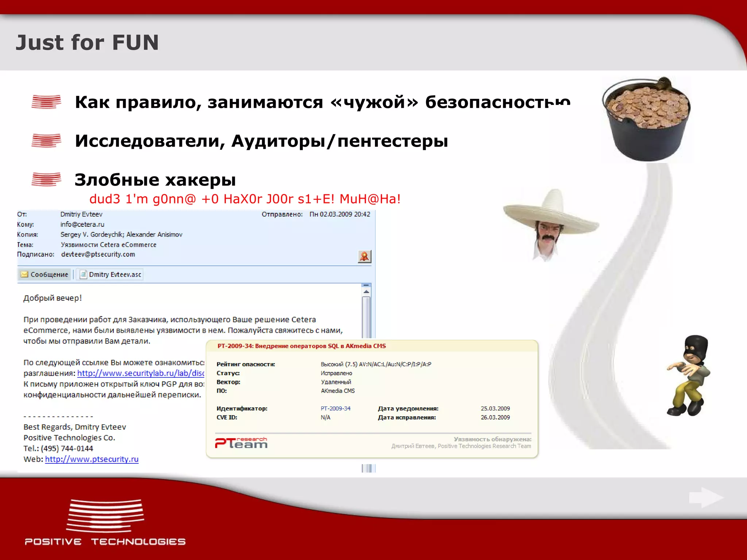Click the digital signature certificate icon

pos(364,256)
